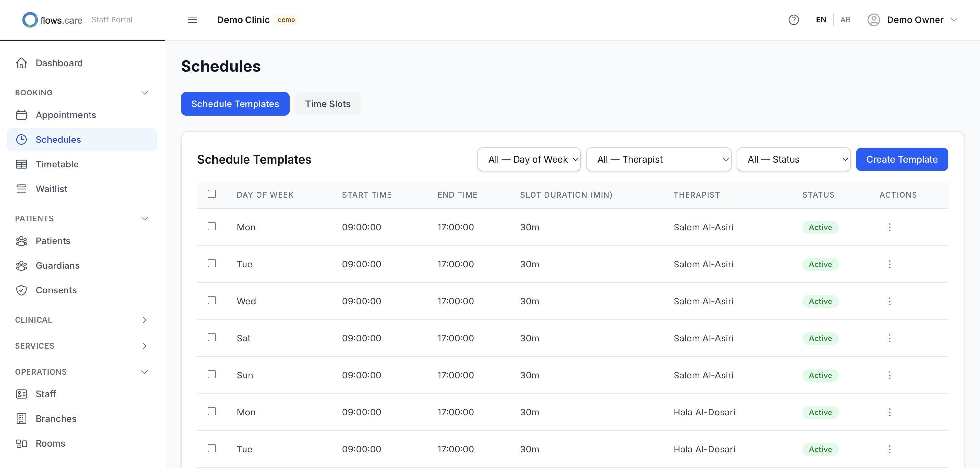This screenshot has width=980, height=468.
Task: Click the Dashboard home icon
Action: point(21,63)
